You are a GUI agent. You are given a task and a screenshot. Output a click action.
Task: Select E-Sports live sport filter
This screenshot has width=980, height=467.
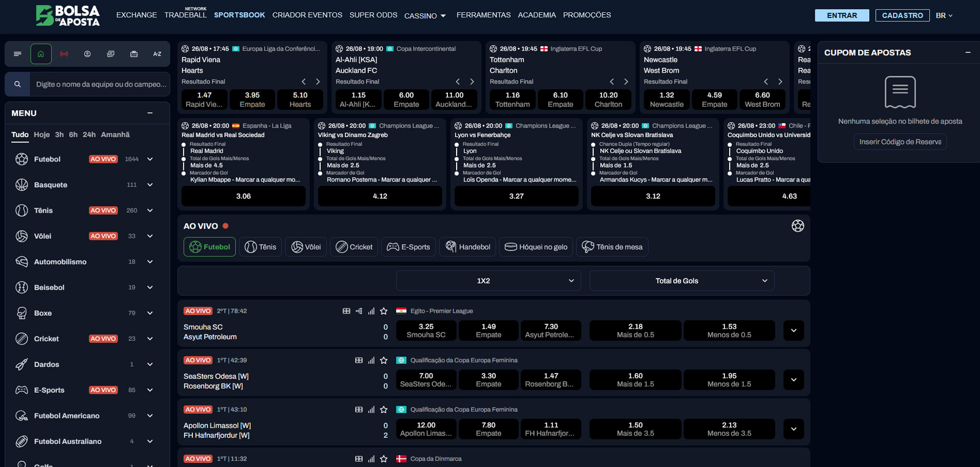[x=408, y=247]
